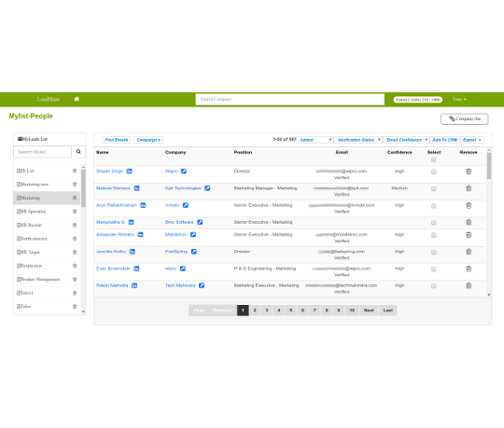Tick the checkbox for Arun's Inmobi row
Image resolution: width=504 pixels, height=428 pixels.
434,206
